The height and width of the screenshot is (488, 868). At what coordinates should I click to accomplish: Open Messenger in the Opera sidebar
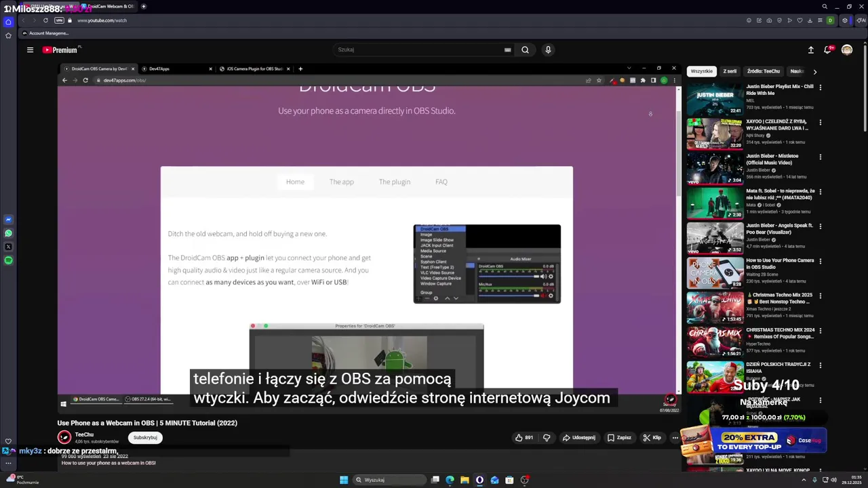(x=8, y=220)
